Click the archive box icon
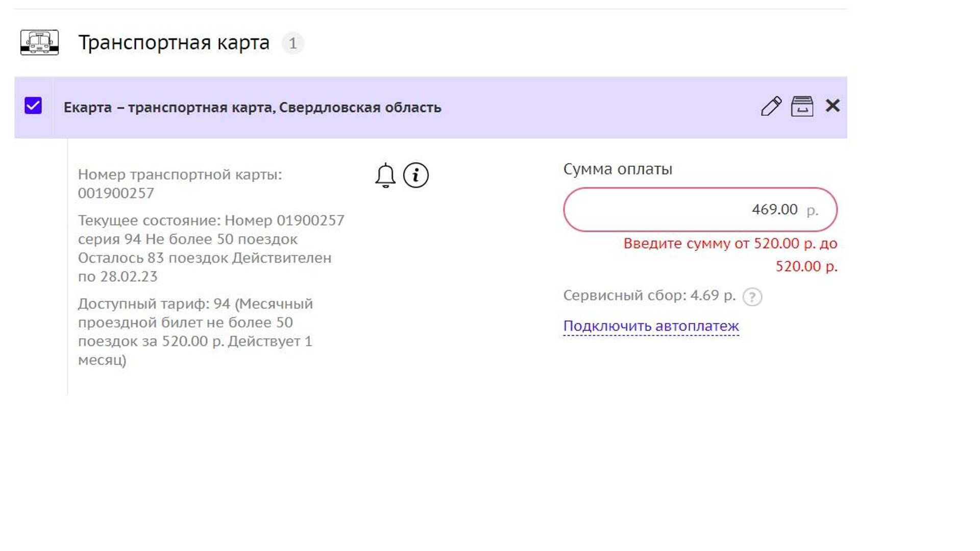980x551 pixels. [x=802, y=106]
